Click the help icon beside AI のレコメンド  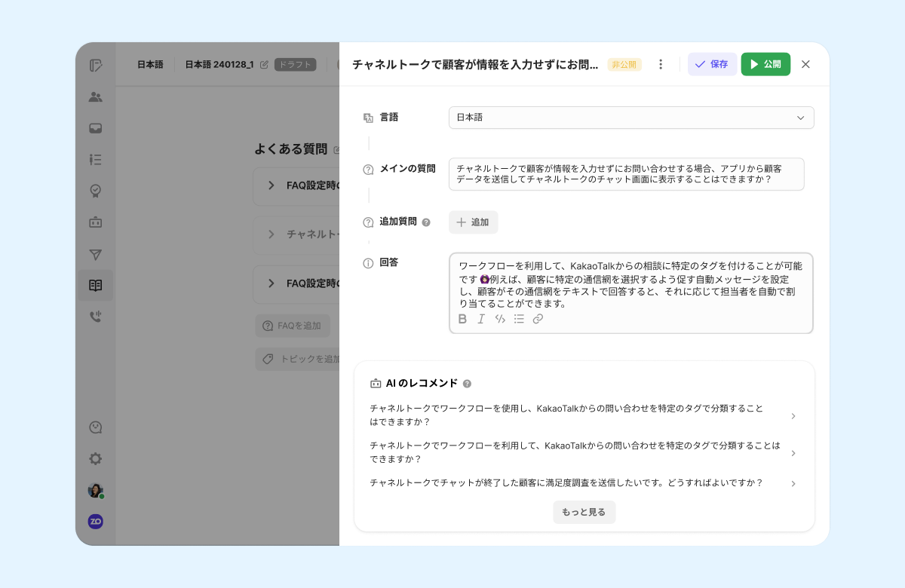pyautogui.click(x=467, y=384)
